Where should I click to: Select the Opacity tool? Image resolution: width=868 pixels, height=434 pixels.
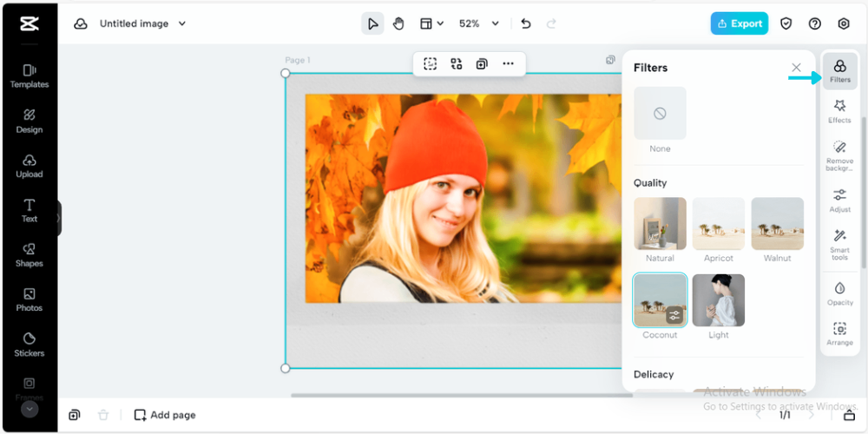click(839, 293)
